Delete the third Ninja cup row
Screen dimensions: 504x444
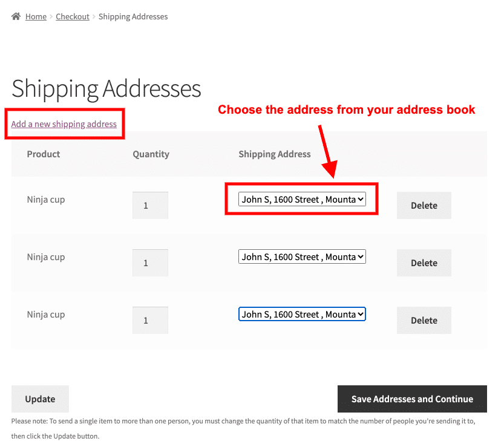click(x=424, y=321)
